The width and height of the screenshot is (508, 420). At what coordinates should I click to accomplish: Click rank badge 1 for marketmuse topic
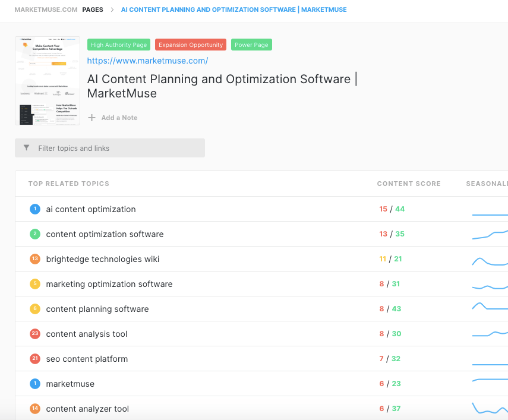pos(35,384)
